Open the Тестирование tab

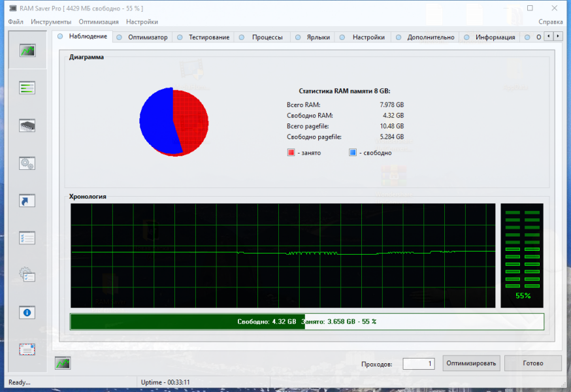(204, 37)
